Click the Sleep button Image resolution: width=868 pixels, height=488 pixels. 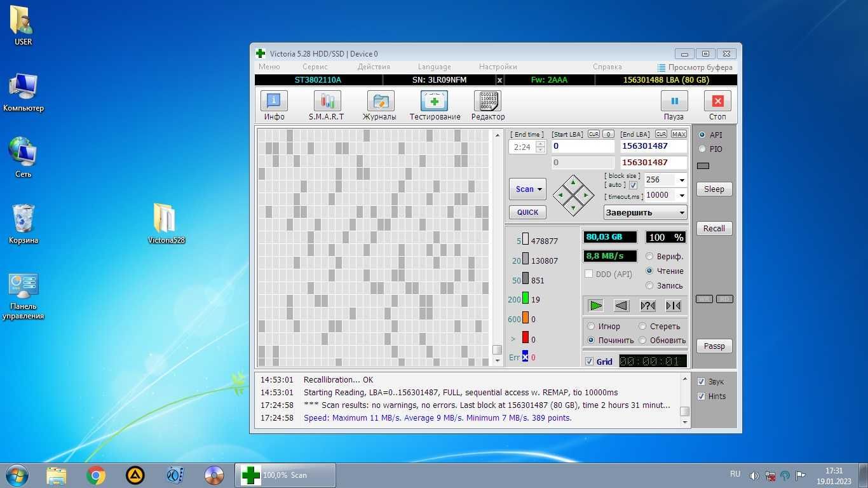pyautogui.click(x=714, y=189)
